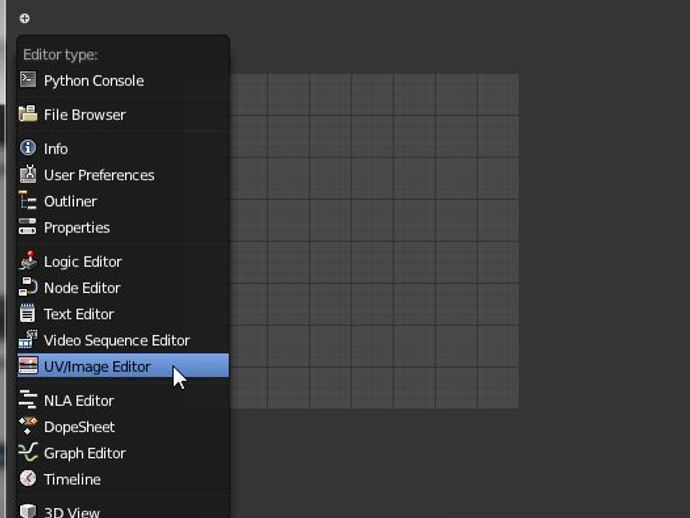Choose DopeSheet editor type
The height and width of the screenshot is (518, 690).
click(x=123, y=426)
